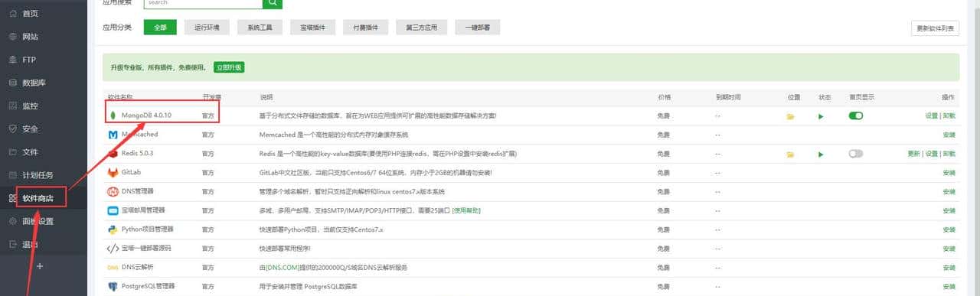Click the GitLab fox logo icon
Screen dimensions: 980x296
pyautogui.click(x=113, y=172)
